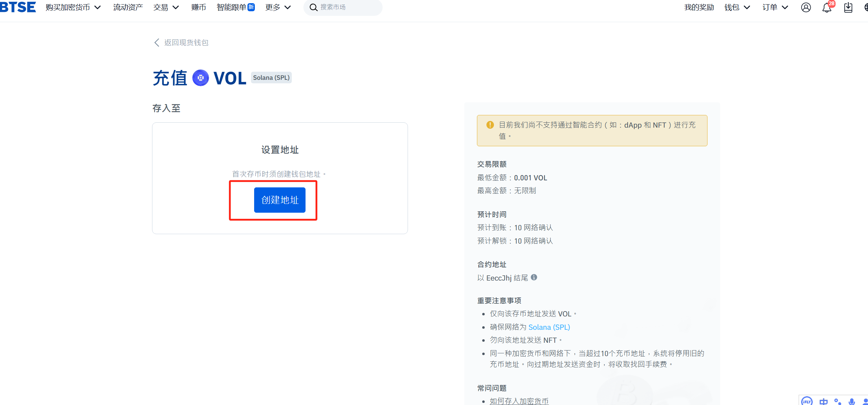This screenshot has height=405, width=868.
Task: Toggle the iFLY microphone voice input
Action: [x=851, y=401]
